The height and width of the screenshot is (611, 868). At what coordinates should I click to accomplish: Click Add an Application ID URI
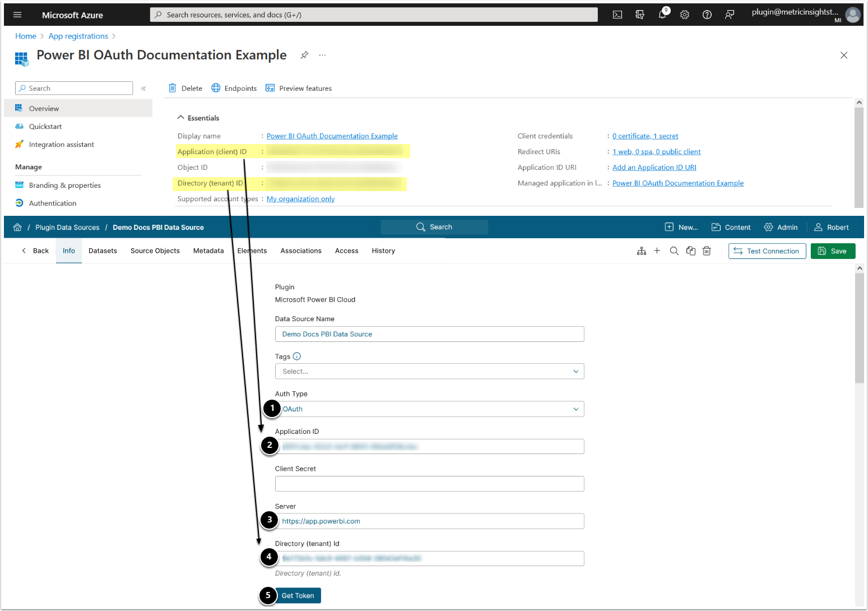point(655,168)
